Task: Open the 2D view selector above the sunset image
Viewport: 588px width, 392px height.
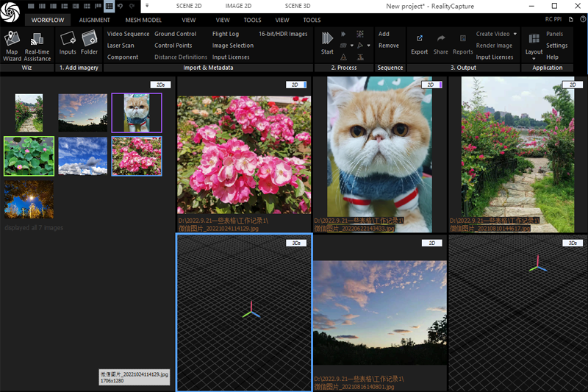Action: coord(431,243)
